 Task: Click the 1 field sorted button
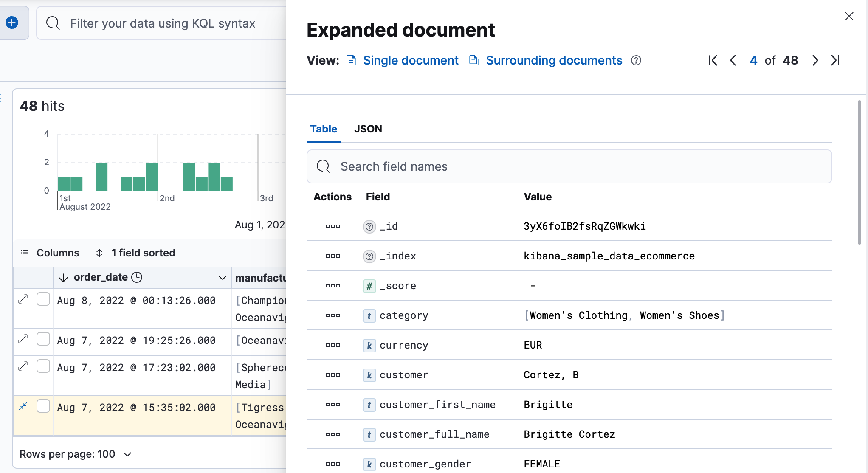point(143,253)
